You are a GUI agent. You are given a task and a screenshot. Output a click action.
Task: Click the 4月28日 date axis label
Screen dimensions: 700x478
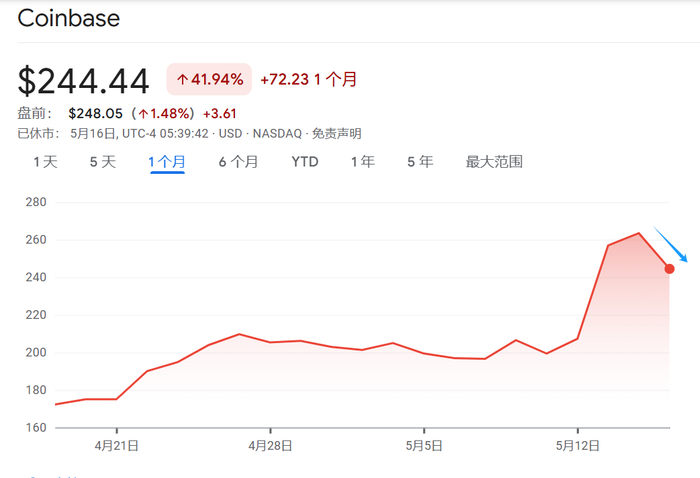[271, 446]
